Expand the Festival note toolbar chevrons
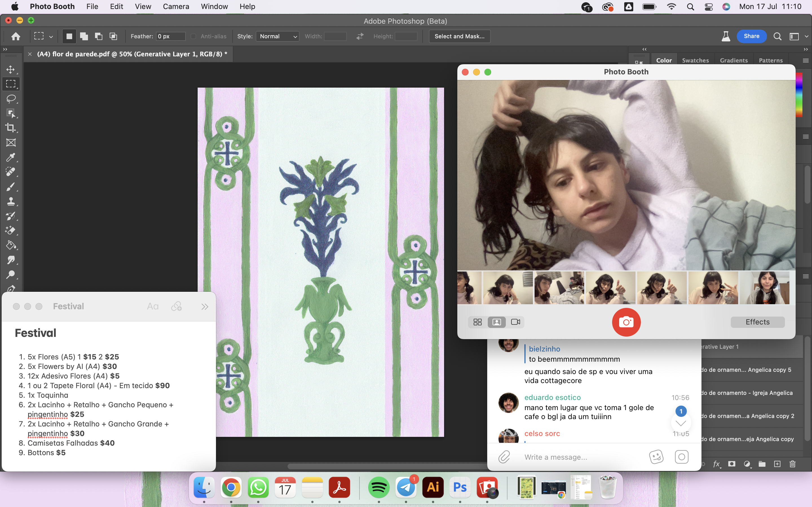Image resolution: width=812 pixels, height=507 pixels. [205, 306]
